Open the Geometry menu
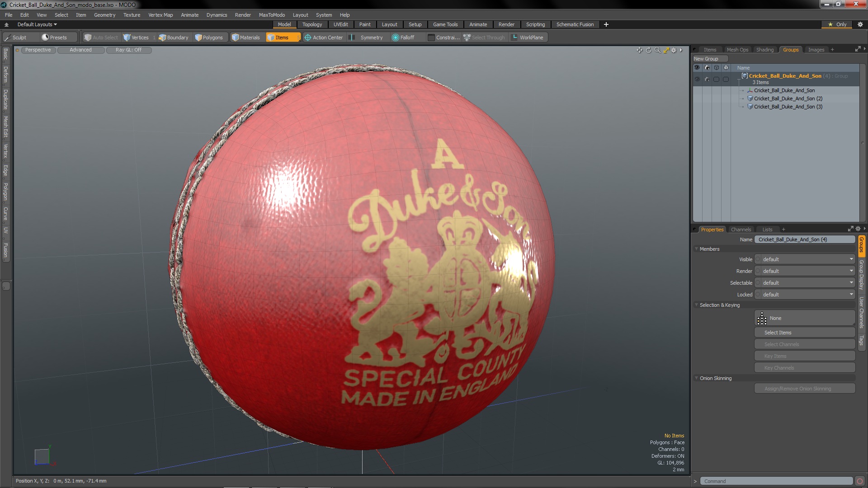This screenshot has width=868, height=488. [104, 15]
